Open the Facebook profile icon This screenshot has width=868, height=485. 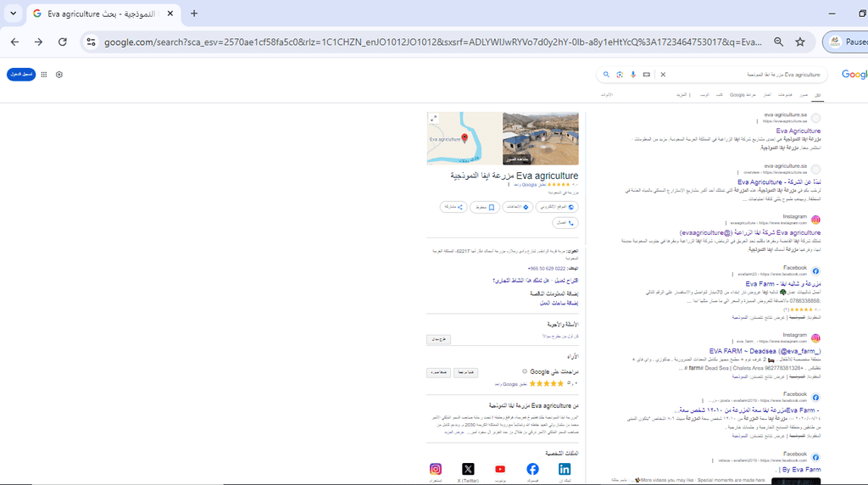(532, 469)
